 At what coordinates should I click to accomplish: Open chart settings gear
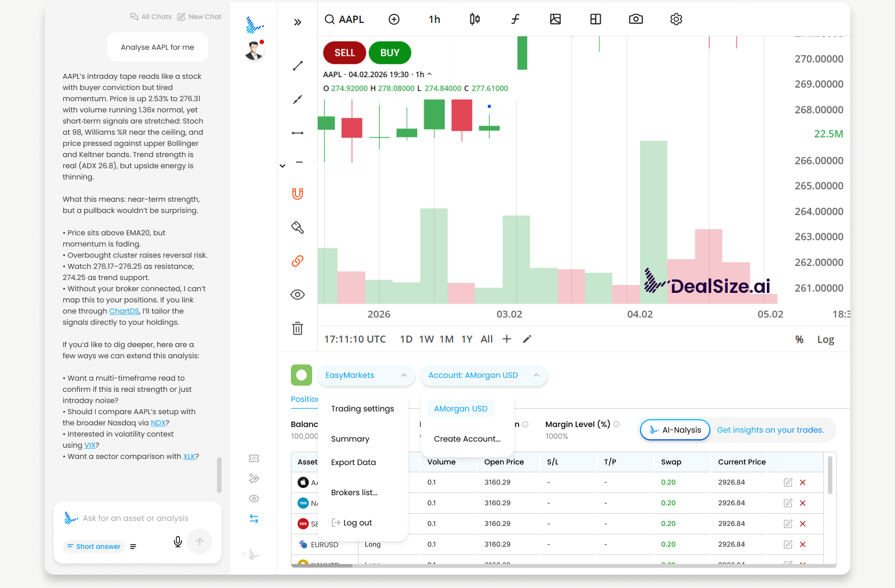click(x=676, y=20)
